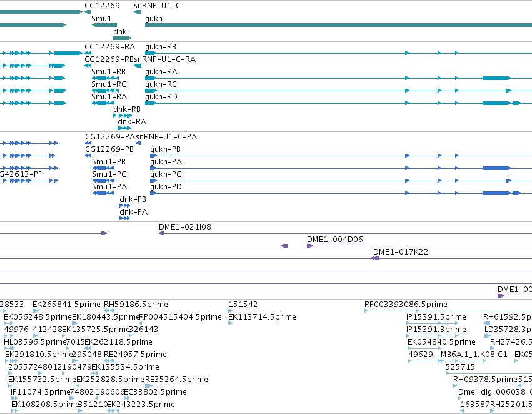
Task: Click the 49976 feature label
Action: [16, 330]
